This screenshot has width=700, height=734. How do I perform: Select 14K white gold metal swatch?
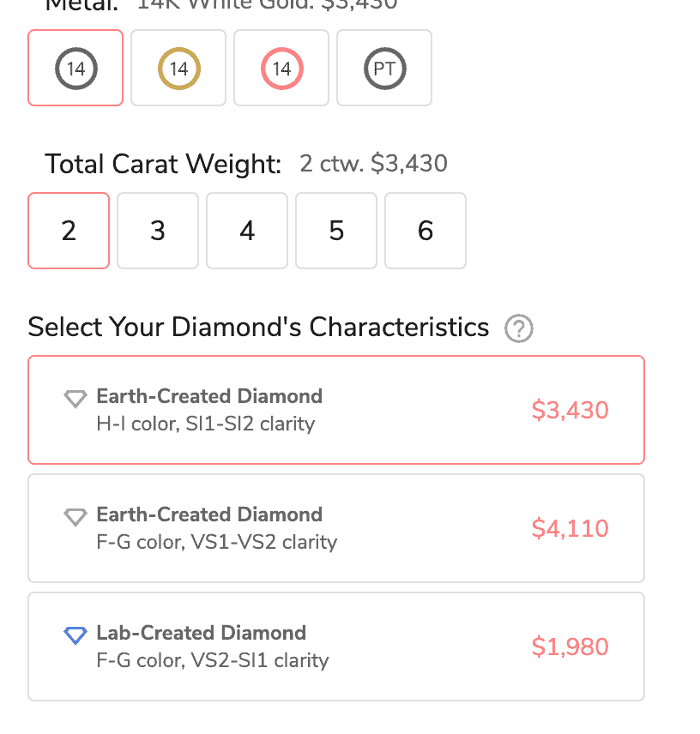(75, 69)
